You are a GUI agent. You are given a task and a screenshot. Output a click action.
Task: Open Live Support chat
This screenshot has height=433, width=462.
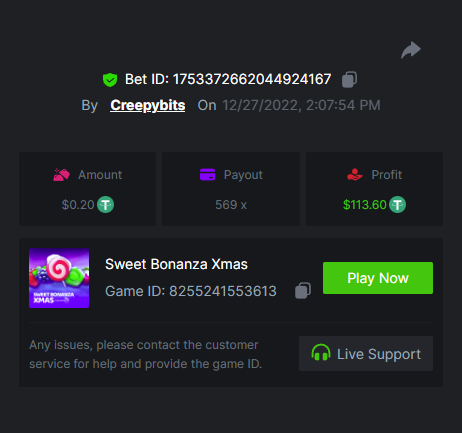tap(366, 353)
